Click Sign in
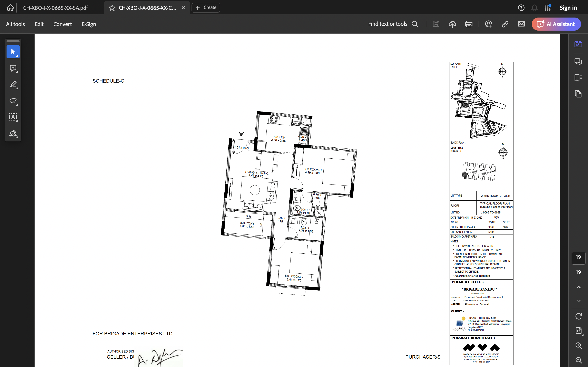This screenshot has width=588, height=367. [x=568, y=8]
